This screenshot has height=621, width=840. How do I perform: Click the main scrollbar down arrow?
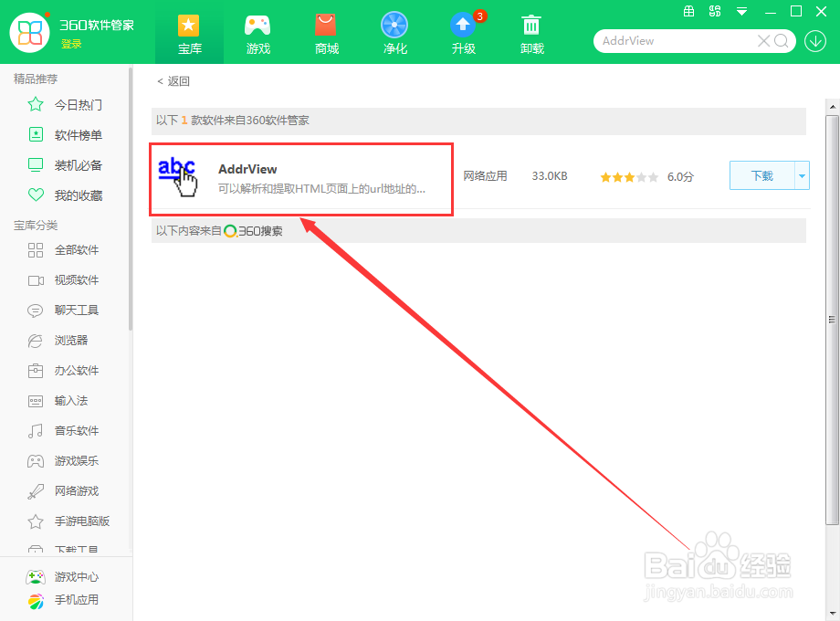coord(832,613)
